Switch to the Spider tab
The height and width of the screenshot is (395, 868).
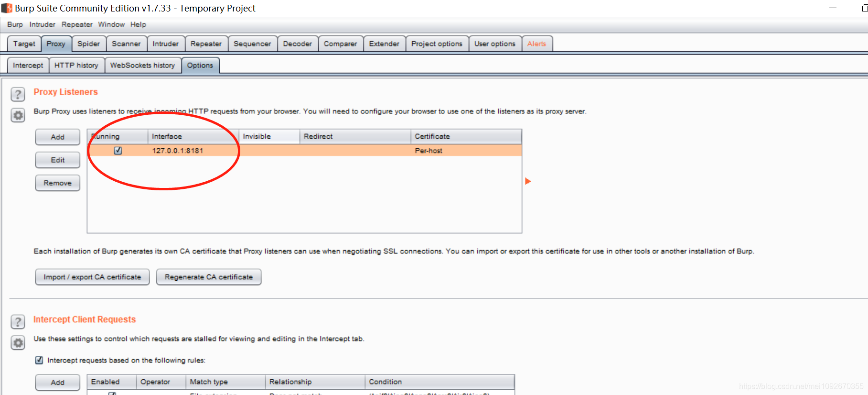[89, 44]
